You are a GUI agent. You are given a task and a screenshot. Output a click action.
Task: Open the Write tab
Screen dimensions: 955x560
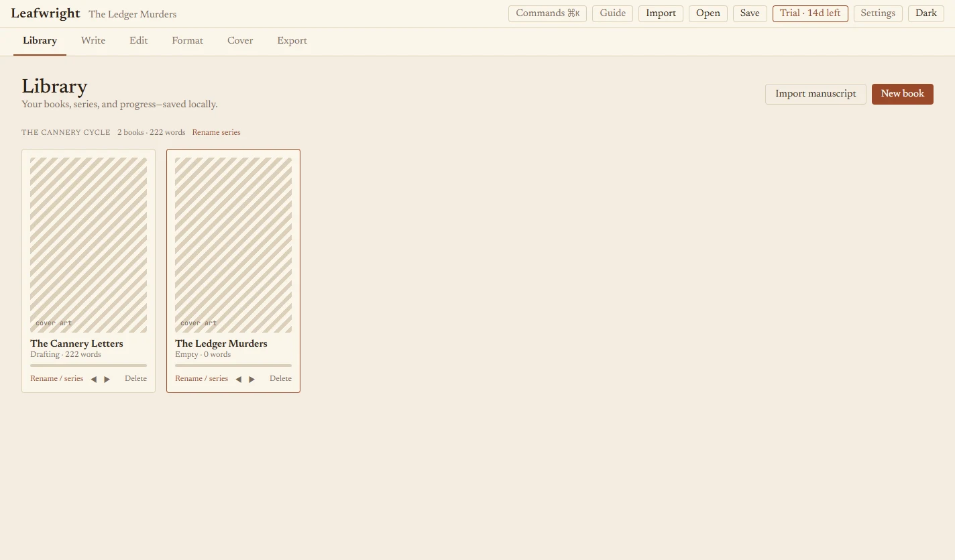pyautogui.click(x=93, y=41)
